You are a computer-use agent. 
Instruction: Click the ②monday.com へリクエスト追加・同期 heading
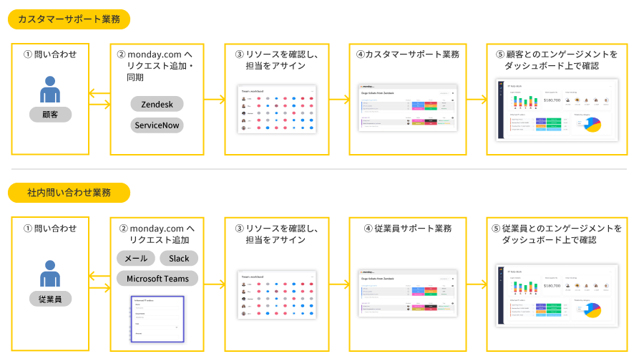pyautogui.click(x=155, y=66)
